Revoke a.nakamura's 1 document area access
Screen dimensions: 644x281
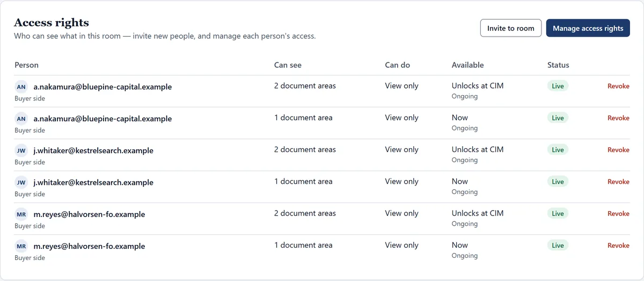tap(618, 118)
